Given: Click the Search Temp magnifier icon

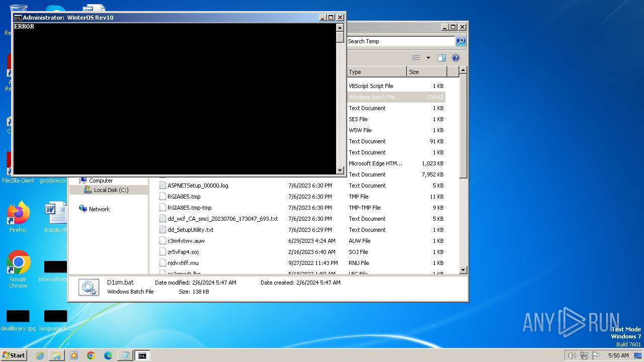Looking at the screenshot, I should pos(461,41).
